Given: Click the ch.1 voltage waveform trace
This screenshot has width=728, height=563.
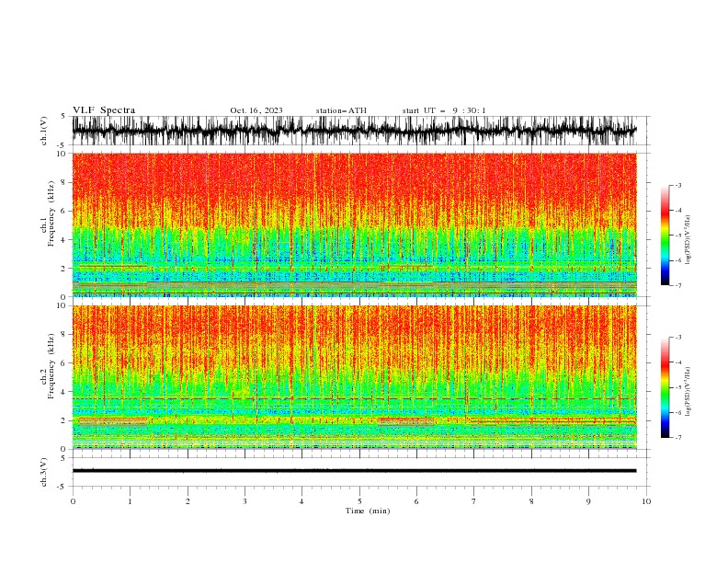Looking at the screenshot, I should [354, 131].
